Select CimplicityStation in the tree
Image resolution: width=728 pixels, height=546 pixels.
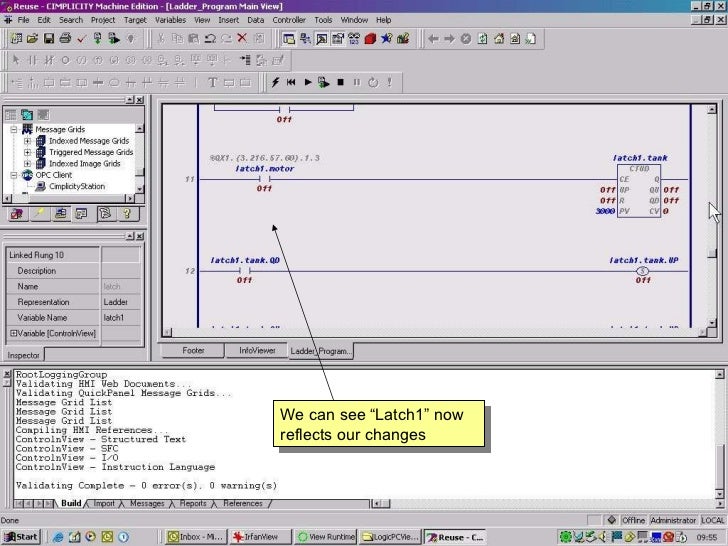(x=77, y=186)
